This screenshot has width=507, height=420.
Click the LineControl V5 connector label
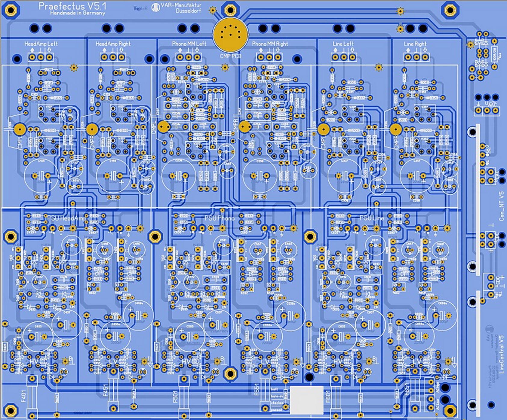501,355
